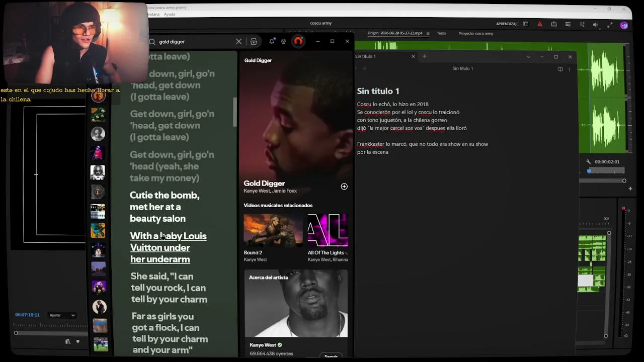
Task: Click the Spotify lyrics scrollbar
Action: click(234, 113)
